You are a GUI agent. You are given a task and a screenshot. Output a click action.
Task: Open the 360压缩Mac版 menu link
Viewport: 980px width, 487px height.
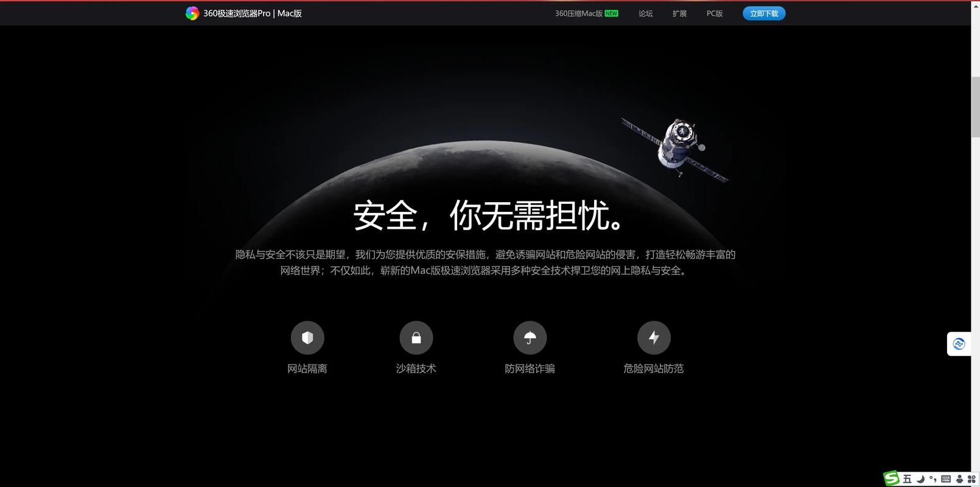tap(579, 13)
